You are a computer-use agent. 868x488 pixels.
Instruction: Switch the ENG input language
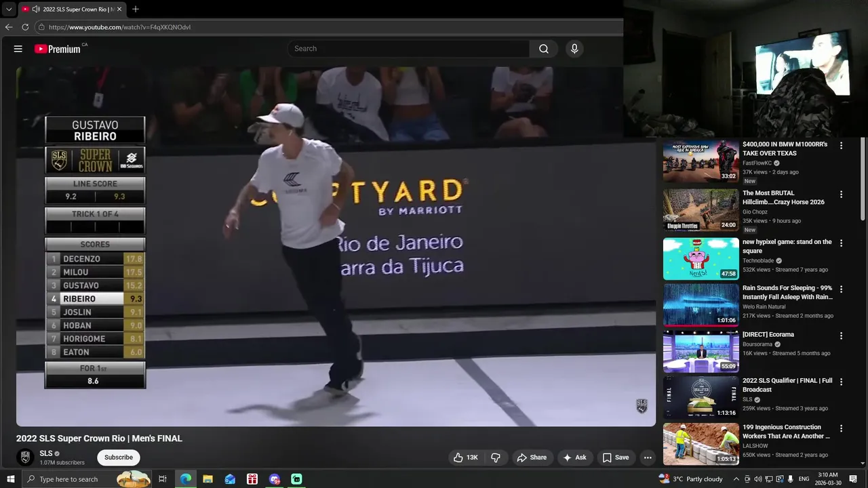[804, 479]
